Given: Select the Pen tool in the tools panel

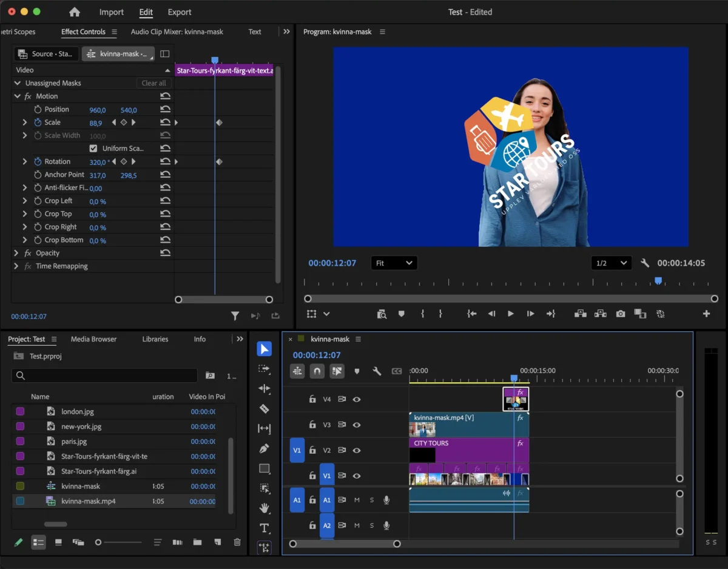Looking at the screenshot, I should 264,449.
